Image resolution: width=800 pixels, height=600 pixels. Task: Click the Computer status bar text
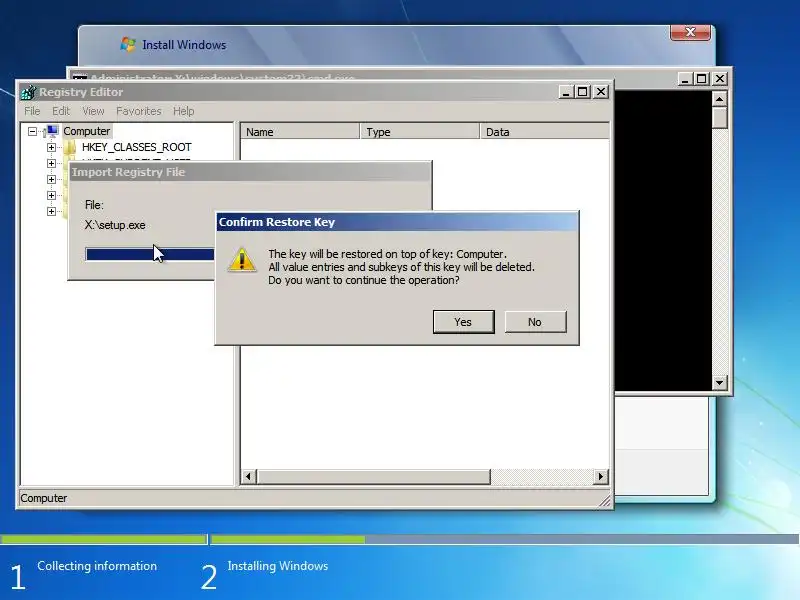tap(44, 498)
